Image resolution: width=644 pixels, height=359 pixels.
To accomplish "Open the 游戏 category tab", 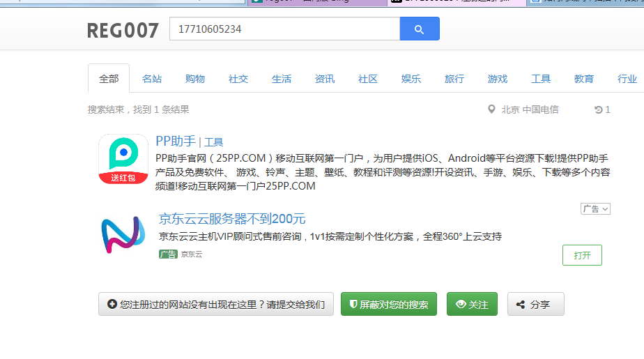I will pos(498,79).
